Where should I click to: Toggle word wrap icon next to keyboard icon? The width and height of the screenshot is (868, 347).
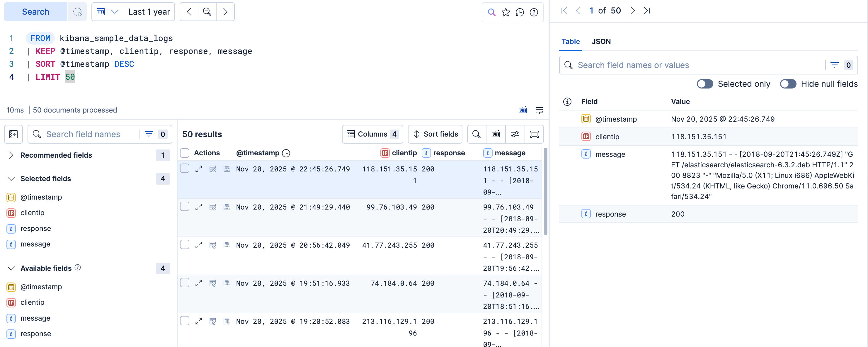click(x=539, y=110)
